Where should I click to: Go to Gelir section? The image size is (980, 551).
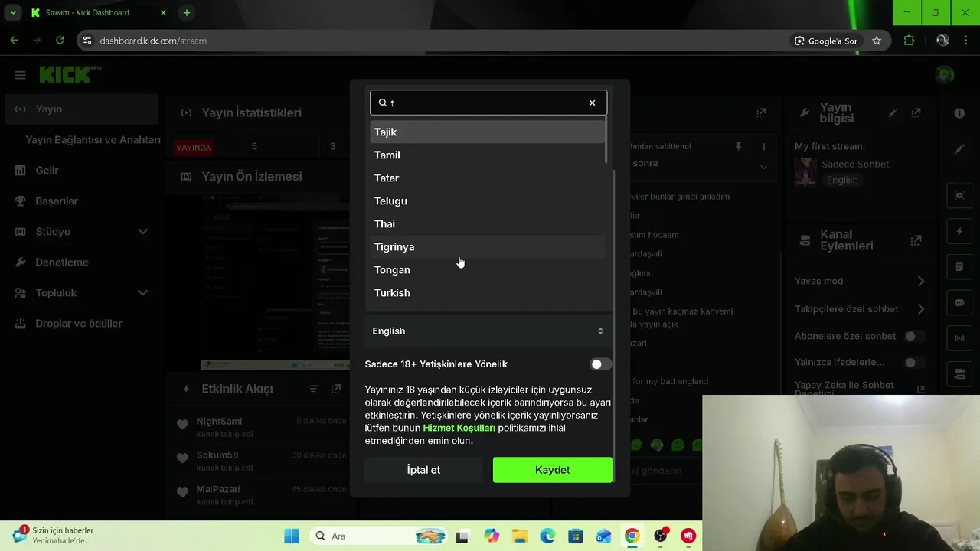point(81,171)
